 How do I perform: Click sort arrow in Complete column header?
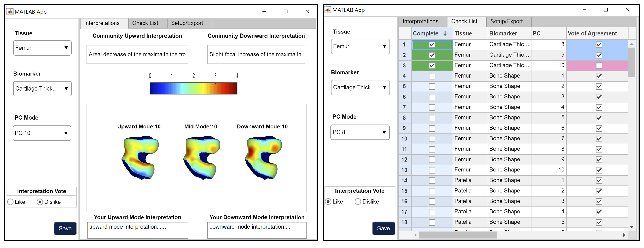tap(445, 34)
